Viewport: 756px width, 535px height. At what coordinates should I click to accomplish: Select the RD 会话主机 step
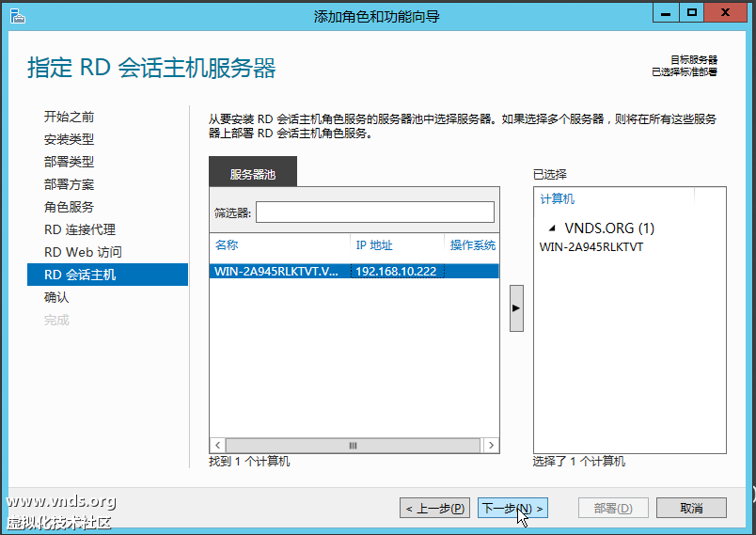(107, 275)
